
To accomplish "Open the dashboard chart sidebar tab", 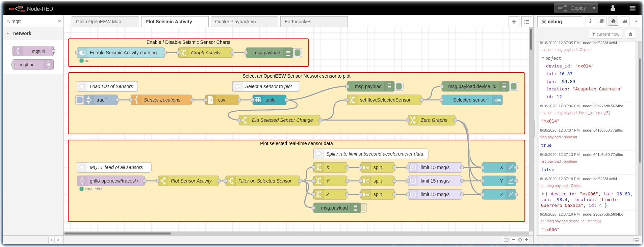I will 624,21.
